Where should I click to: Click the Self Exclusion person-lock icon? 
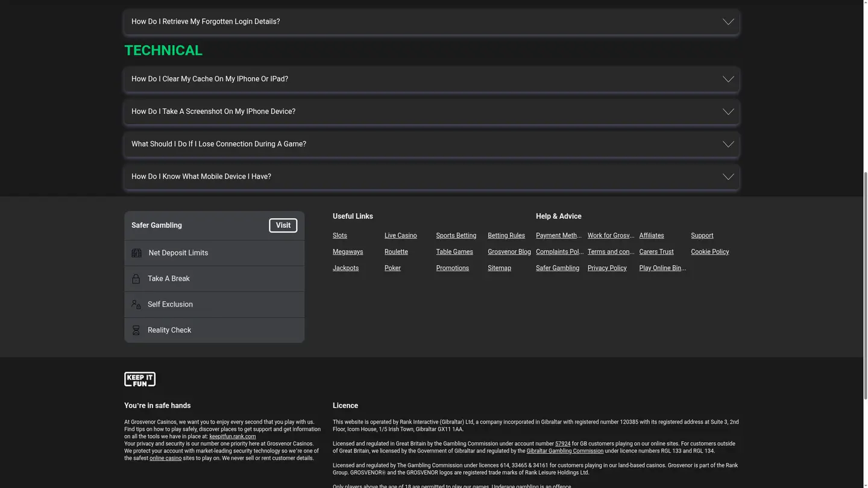tap(136, 305)
